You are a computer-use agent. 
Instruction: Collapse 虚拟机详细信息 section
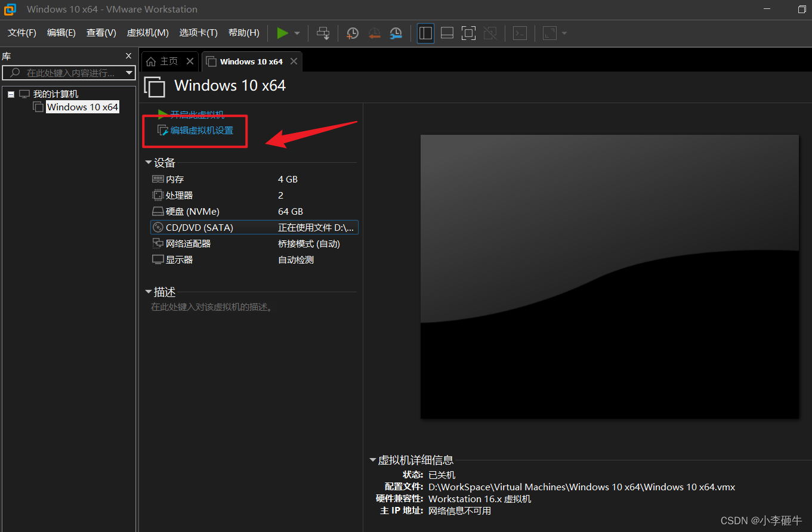coord(373,460)
